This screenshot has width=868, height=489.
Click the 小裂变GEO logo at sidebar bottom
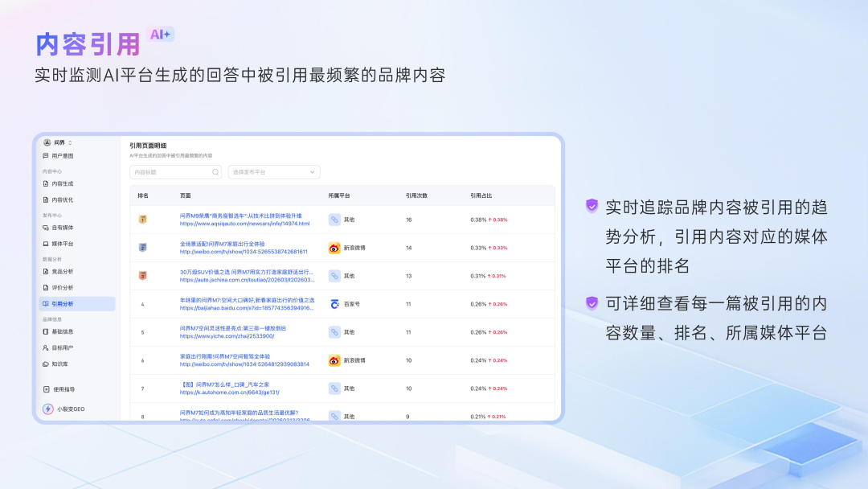coord(49,408)
